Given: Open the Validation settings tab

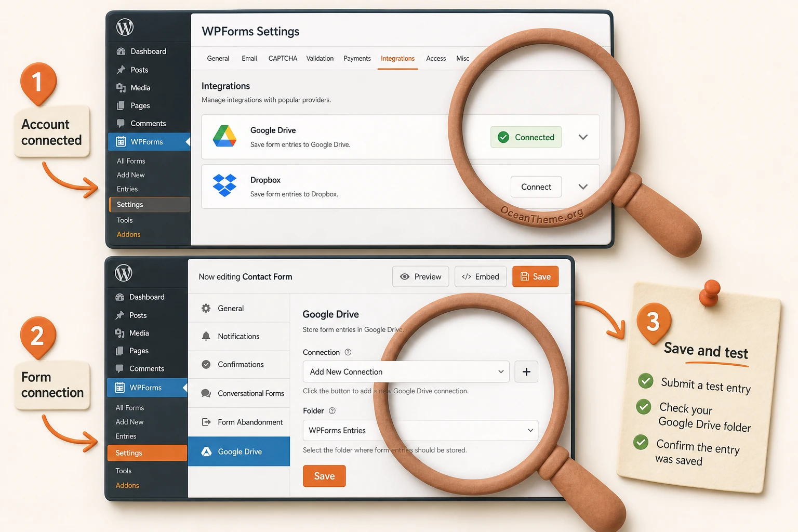Looking at the screenshot, I should point(320,58).
